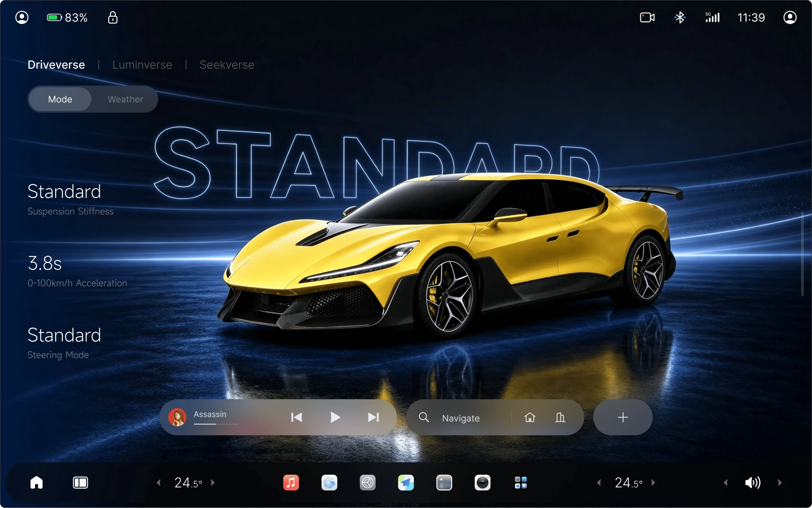Tap the 5G signal strength icon
The height and width of the screenshot is (508, 812).
(712, 17)
